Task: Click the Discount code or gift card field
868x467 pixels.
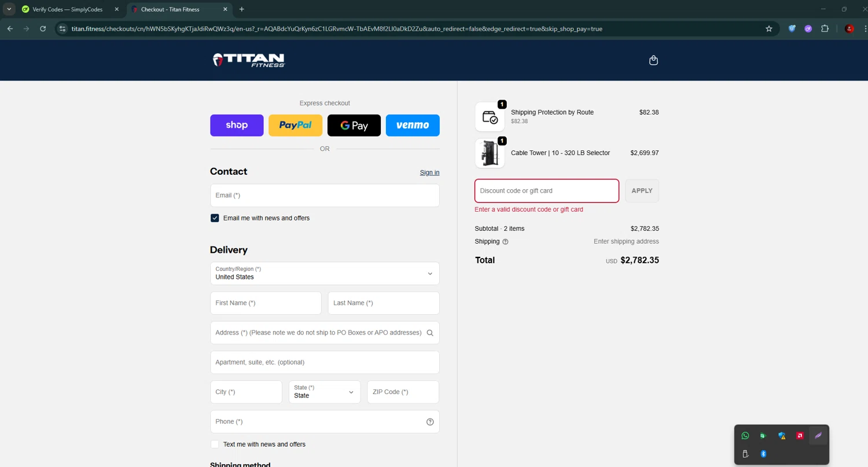Action: [547, 191]
